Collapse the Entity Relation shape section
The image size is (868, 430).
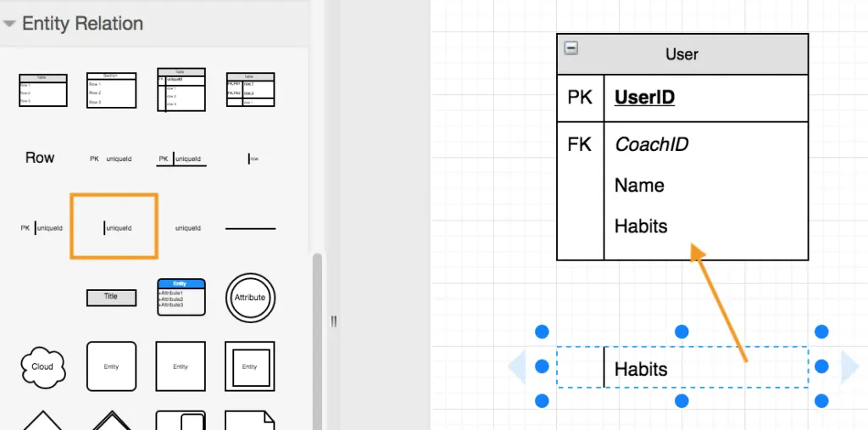[x=10, y=24]
